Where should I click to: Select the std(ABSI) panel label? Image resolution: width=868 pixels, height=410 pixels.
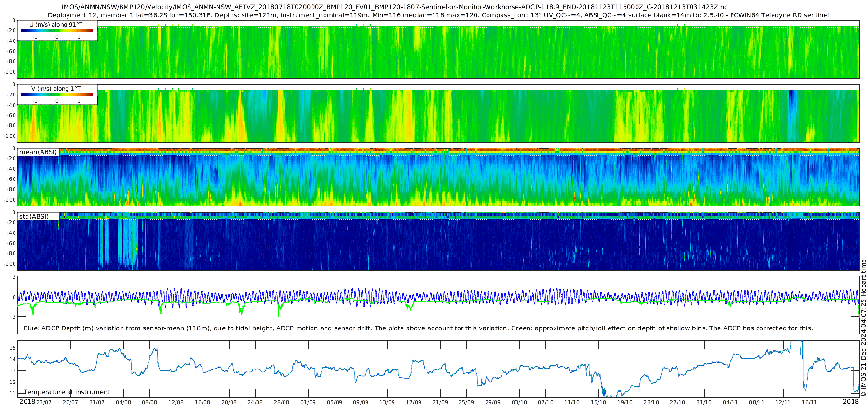click(34, 217)
